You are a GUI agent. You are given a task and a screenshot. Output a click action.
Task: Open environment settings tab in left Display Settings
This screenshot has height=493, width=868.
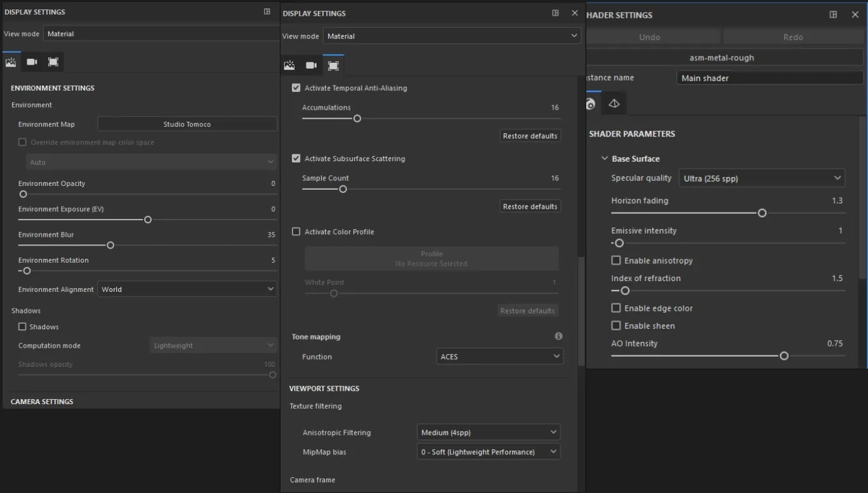11,62
